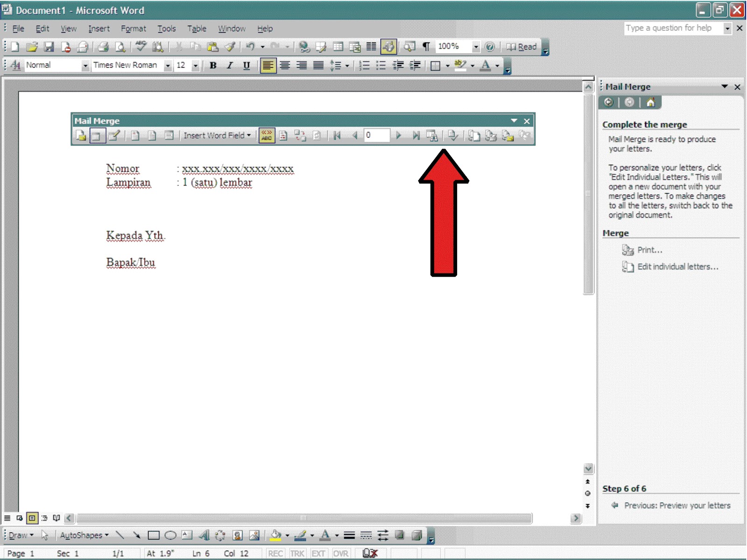Open the File menu
Viewport: 747px width, 560px height.
(x=18, y=28)
